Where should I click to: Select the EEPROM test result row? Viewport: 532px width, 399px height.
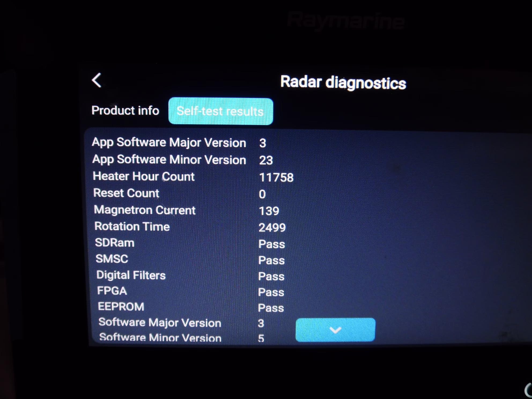(x=121, y=307)
